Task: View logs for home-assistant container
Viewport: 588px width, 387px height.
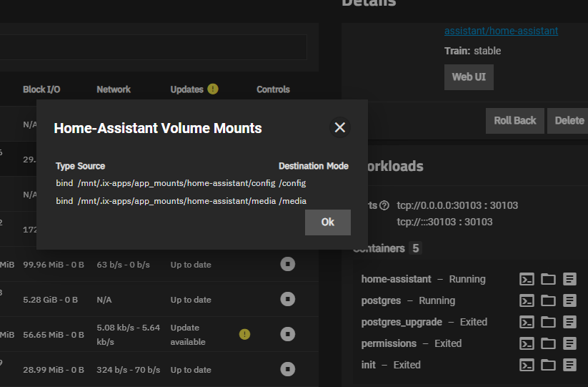Action: [x=569, y=279]
